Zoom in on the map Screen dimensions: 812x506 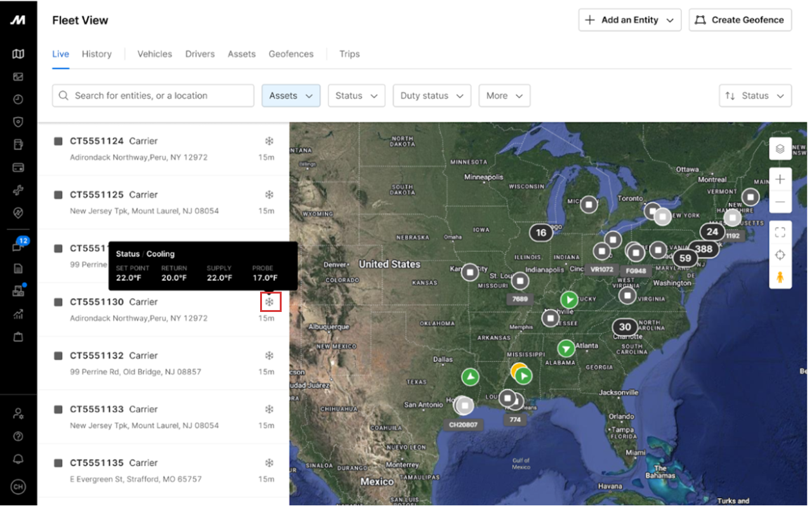pyautogui.click(x=780, y=179)
